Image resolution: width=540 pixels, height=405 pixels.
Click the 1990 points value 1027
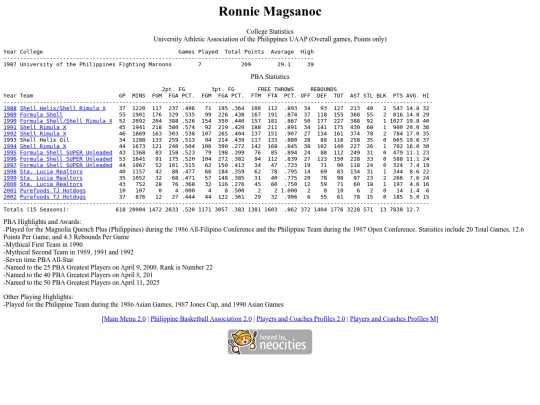click(x=396, y=121)
